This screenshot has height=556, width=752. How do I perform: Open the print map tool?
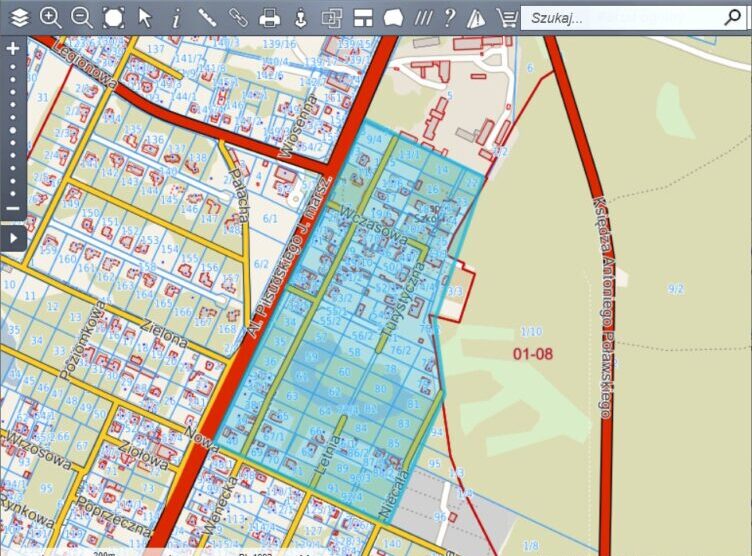pyautogui.click(x=269, y=17)
